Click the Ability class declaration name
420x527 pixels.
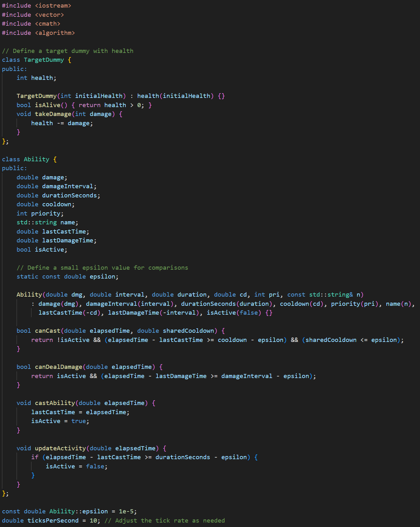pos(36,159)
